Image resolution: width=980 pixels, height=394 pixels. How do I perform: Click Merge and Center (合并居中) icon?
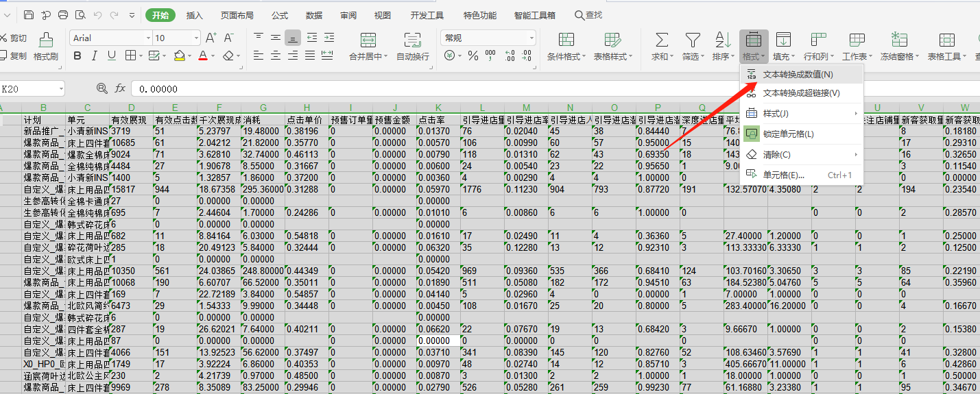[368, 40]
